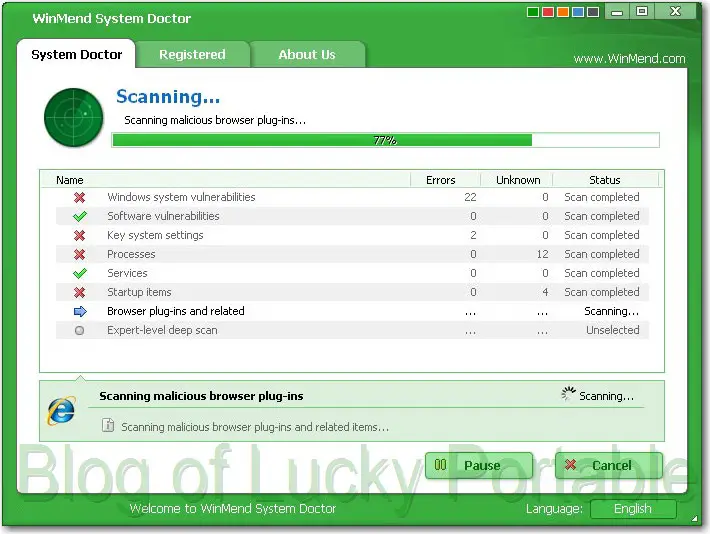This screenshot has width=710, height=534.
Task: Click Scan completed status for Services row
Action: [x=602, y=273]
